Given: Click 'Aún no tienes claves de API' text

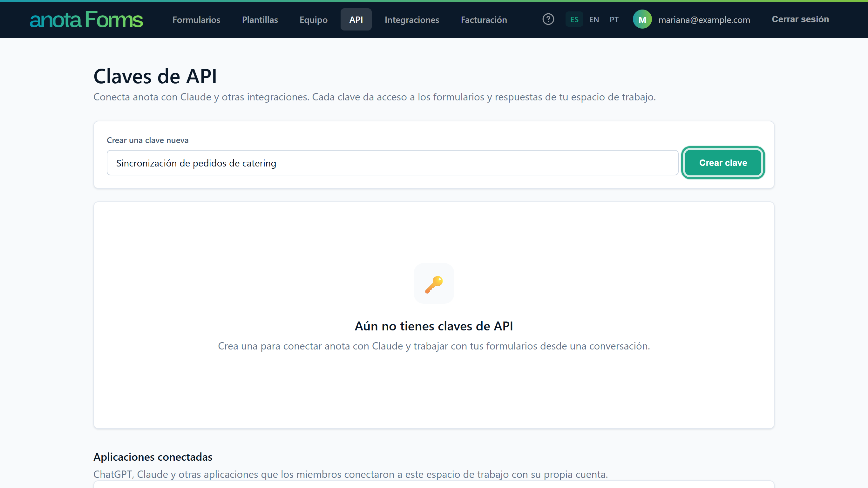Looking at the screenshot, I should [434, 326].
